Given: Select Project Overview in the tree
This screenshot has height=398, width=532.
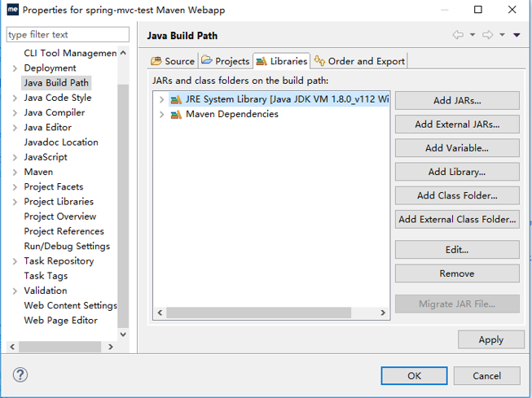Looking at the screenshot, I should 60,216.
